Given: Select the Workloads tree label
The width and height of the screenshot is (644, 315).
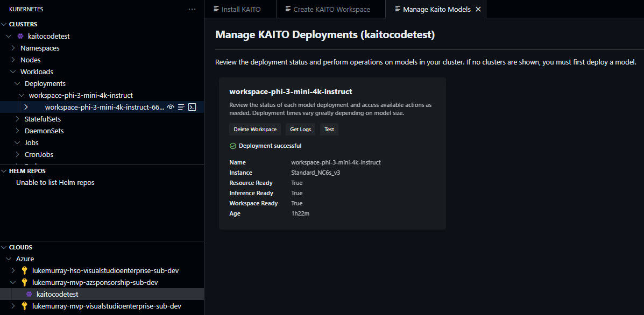Looking at the screenshot, I should tap(37, 72).
